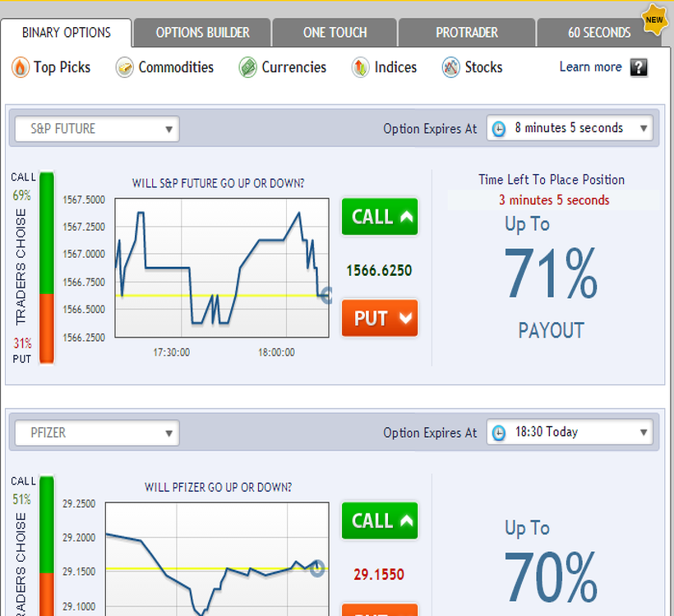Place a CALL on S&P Future
The width and height of the screenshot is (674, 616).
[x=380, y=217]
